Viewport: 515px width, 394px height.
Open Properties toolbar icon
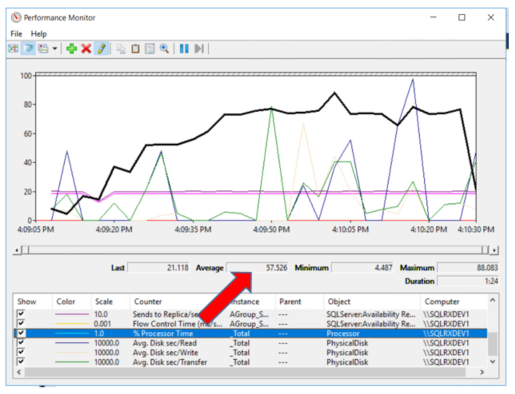coord(150,49)
